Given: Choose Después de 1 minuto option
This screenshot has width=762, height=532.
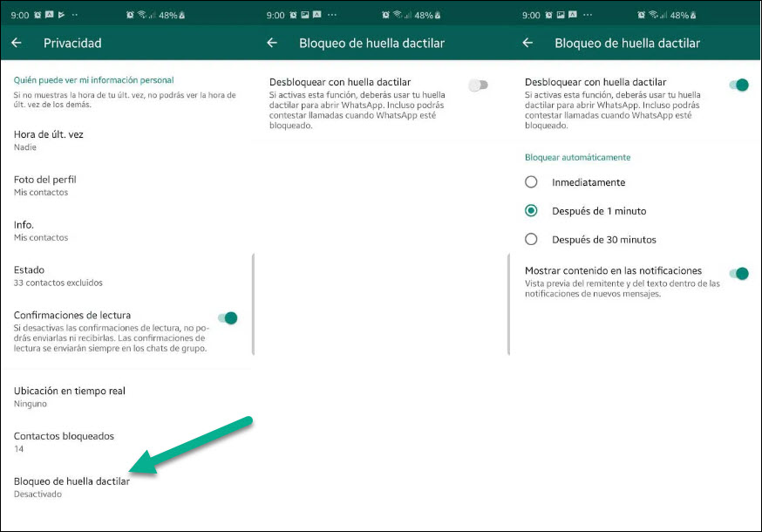Looking at the screenshot, I should [531, 211].
